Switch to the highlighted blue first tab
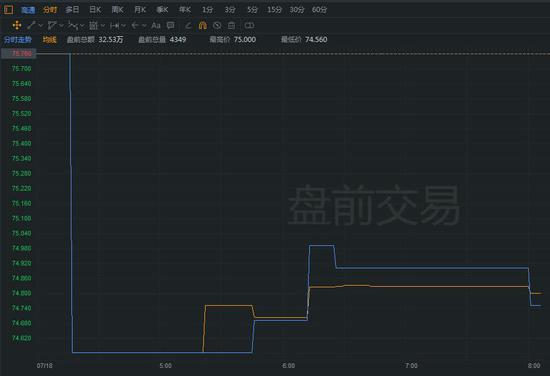The image size is (550, 376). point(28,10)
